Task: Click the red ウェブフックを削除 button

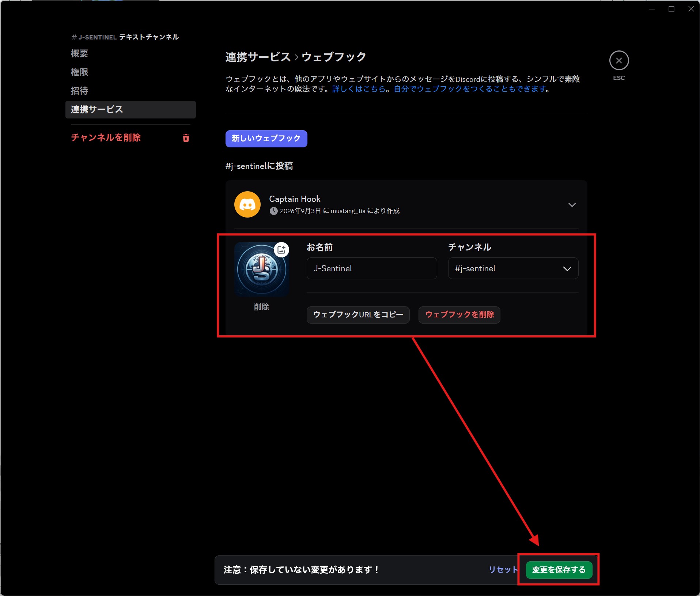Action: (x=459, y=315)
